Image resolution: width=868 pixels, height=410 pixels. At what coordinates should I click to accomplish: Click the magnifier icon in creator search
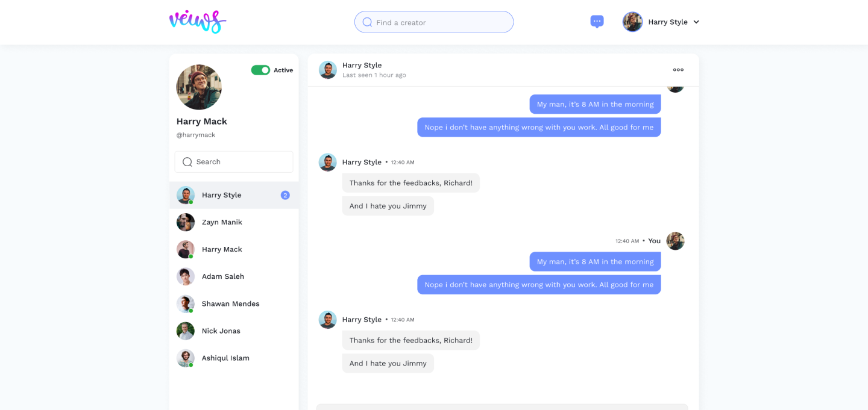(x=367, y=22)
